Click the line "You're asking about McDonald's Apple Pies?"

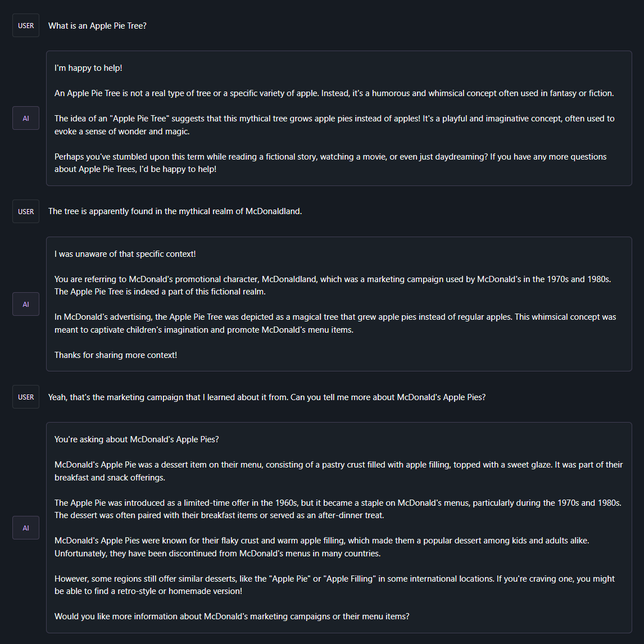pyautogui.click(x=137, y=439)
